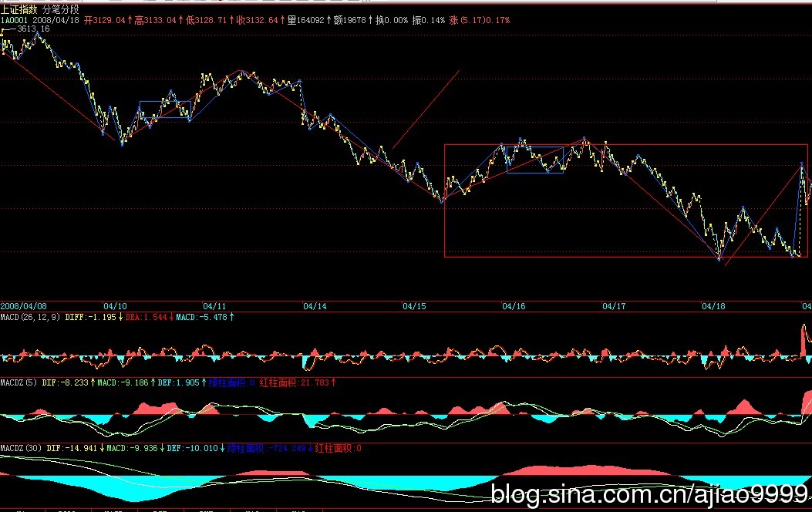Click the 04/14 date on time axis

[x=315, y=306]
